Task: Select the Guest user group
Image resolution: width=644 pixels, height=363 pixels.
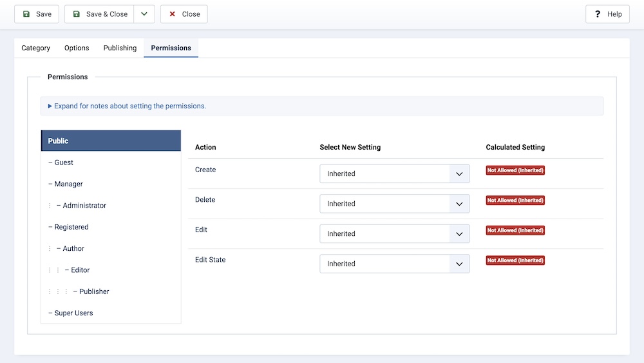Action: coord(64,162)
